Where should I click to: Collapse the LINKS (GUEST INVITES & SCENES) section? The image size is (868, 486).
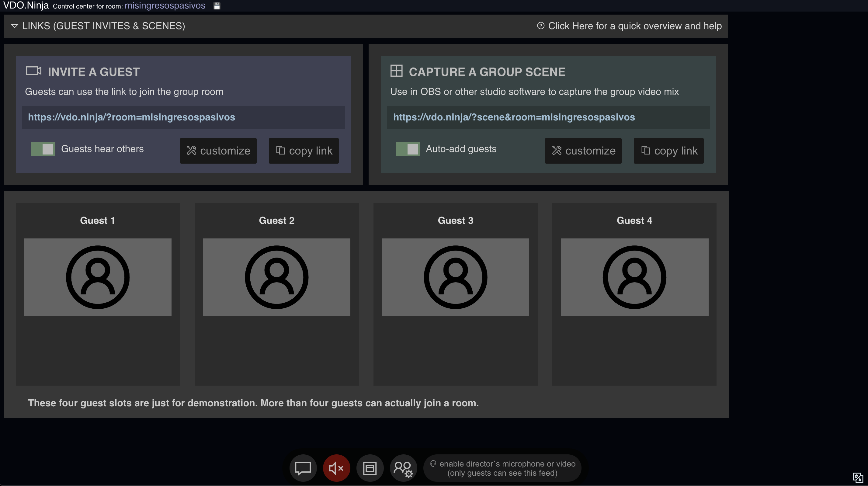[x=98, y=26]
